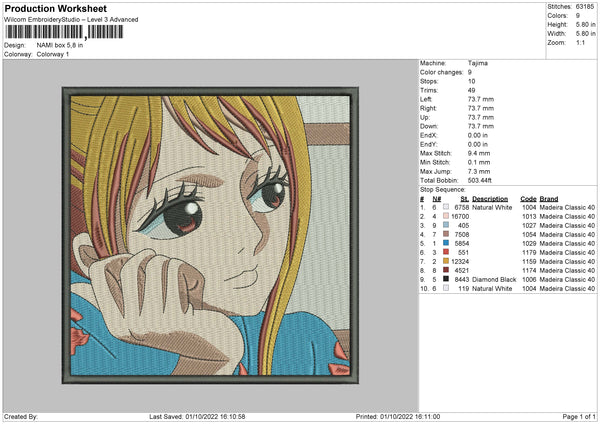The width and height of the screenshot is (600, 424).
Task: Click thread code 1159 in row 7
Action: (x=529, y=261)
